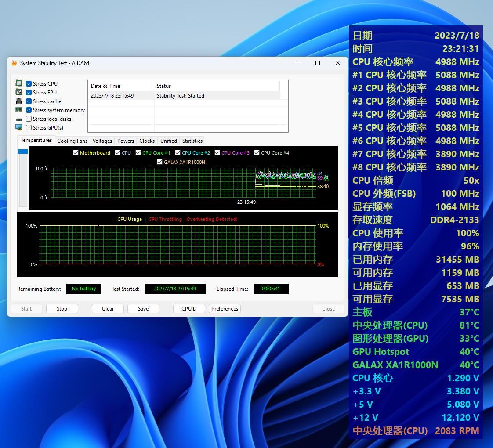
Task: Click the 'DDR4-2133' value in the overlay
Action: click(455, 220)
